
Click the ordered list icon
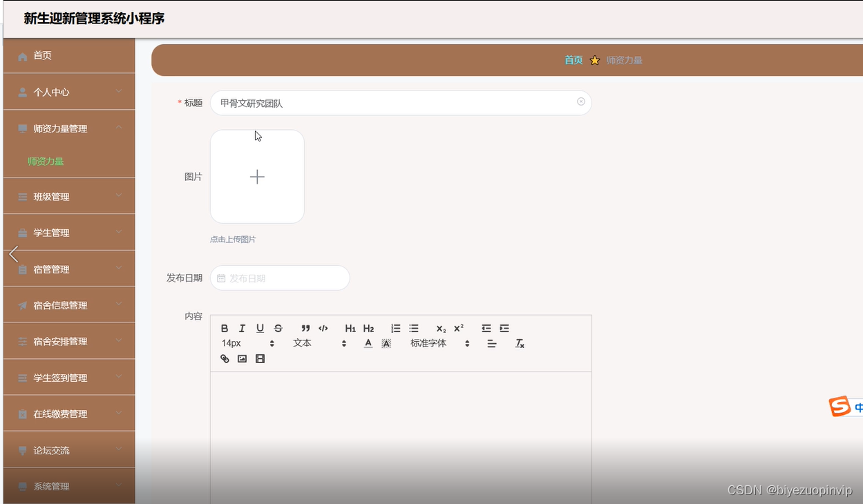pos(395,328)
